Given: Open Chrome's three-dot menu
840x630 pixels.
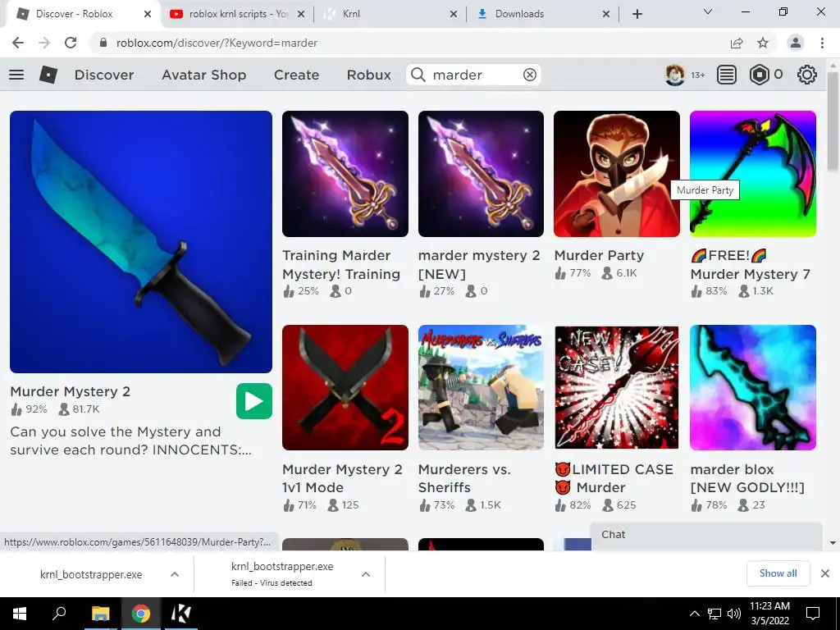Looking at the screenshot, I should click(822, 43).
